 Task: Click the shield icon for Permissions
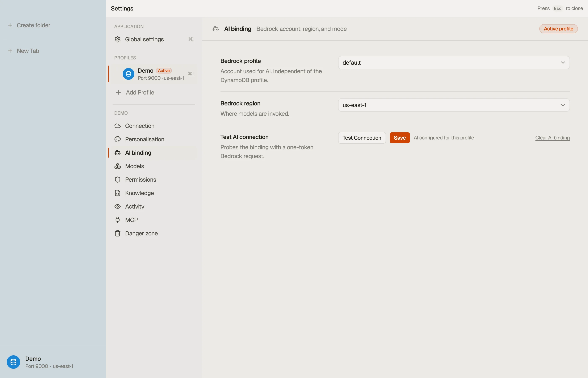(118, 180)
